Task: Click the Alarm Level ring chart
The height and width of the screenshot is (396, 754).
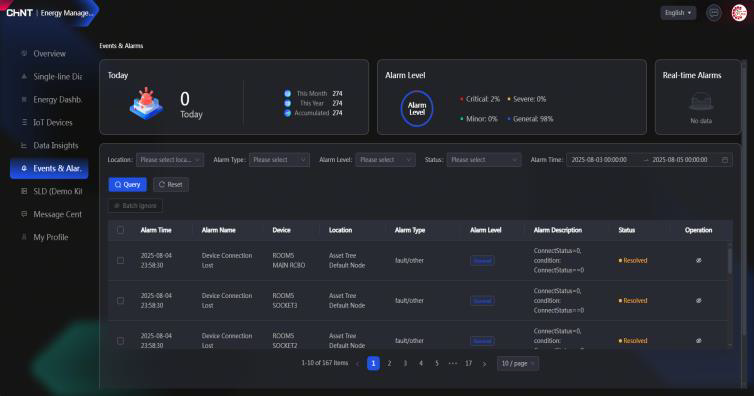Action: (x=417, y=109)
